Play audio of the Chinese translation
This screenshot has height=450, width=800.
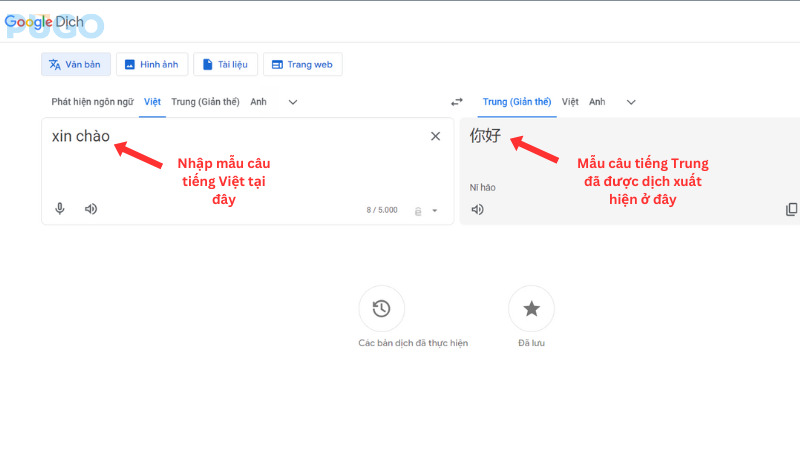click(x=478, y=209)
